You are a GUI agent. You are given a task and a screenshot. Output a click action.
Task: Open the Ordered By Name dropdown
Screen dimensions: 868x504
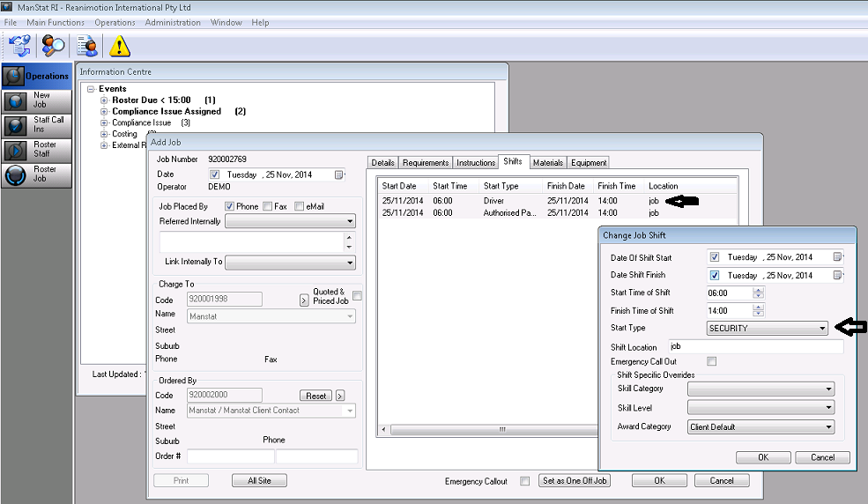(271, 411)
